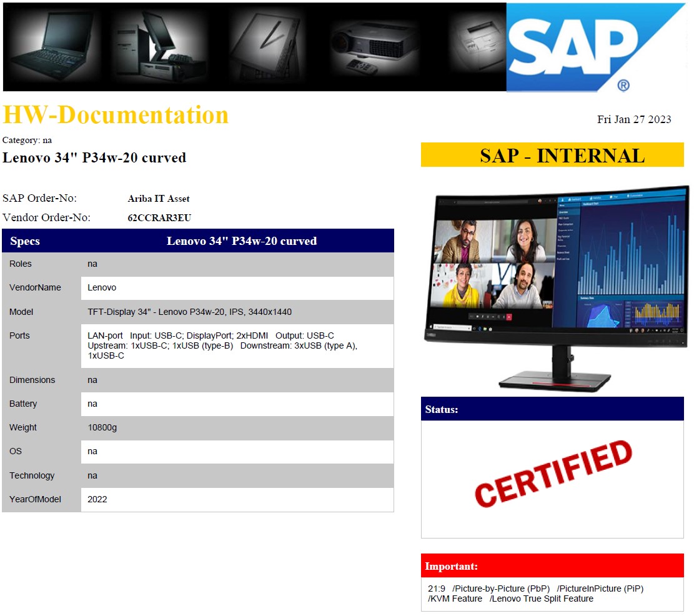Click the Roles row label

click(x=21, y=264)
